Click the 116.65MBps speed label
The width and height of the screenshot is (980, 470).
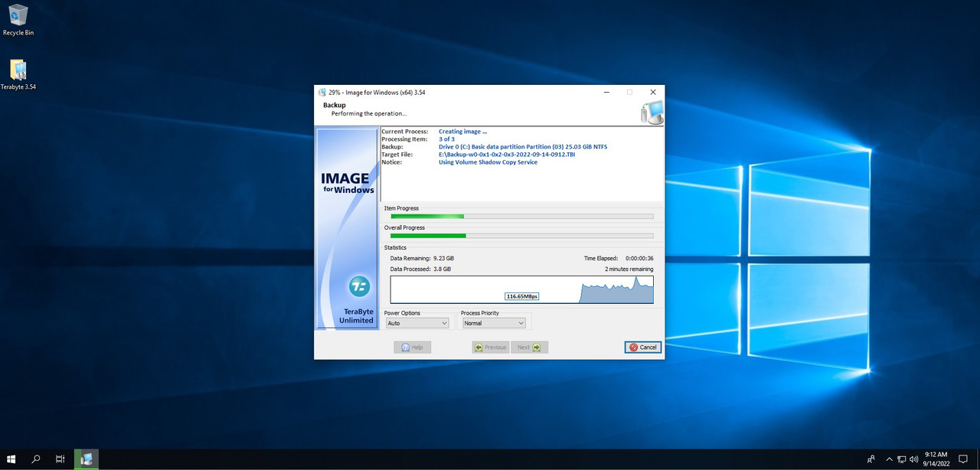pyautogui.click(x=522, y=296)
